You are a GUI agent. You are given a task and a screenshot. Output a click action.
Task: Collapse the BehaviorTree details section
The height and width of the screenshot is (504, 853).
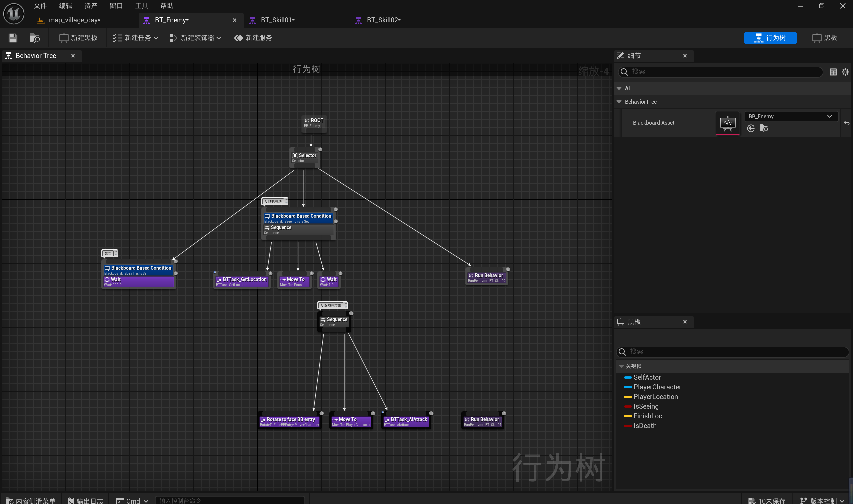pos(619,102)
